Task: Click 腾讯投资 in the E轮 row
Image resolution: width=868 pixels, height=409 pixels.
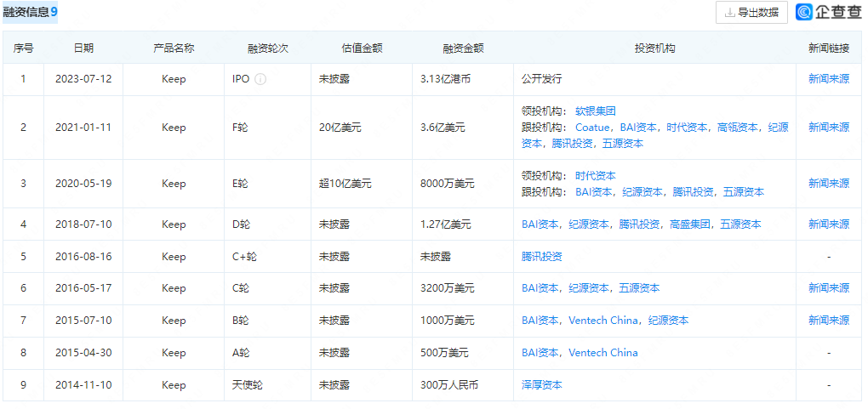Action: pos(693,192)
